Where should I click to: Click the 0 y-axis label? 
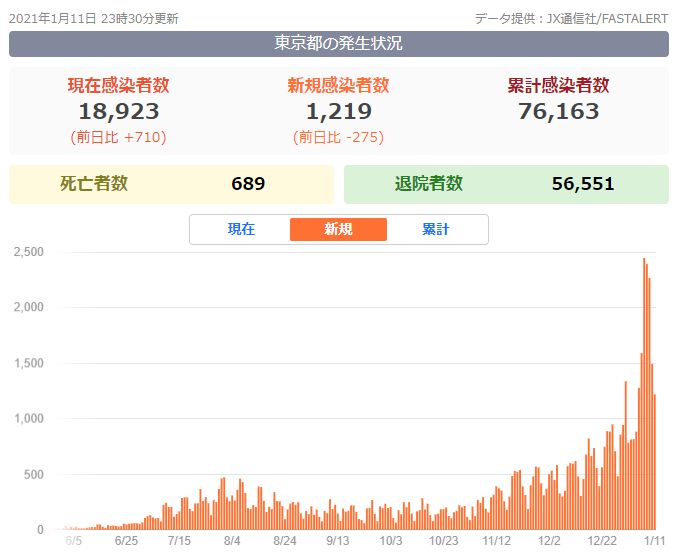point(40,529)
